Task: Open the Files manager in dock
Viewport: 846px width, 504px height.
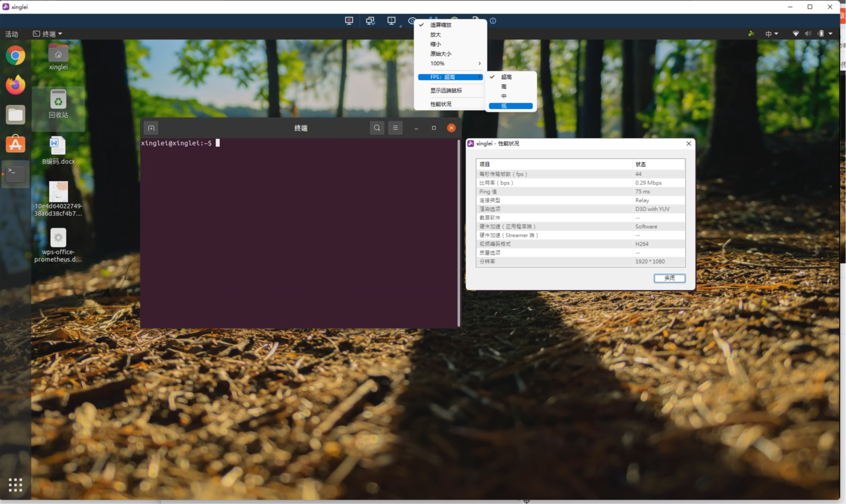Action: 15,115
